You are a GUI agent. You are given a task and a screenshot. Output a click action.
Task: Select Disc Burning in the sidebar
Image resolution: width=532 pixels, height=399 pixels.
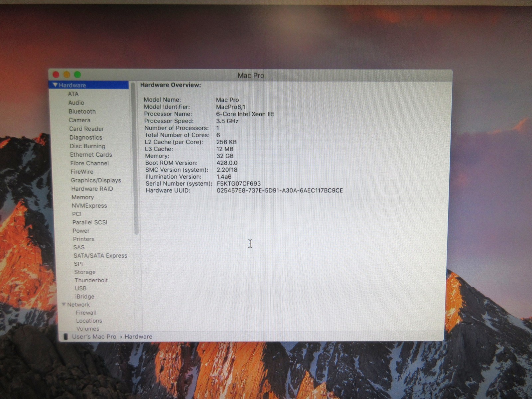click(87, 146)
